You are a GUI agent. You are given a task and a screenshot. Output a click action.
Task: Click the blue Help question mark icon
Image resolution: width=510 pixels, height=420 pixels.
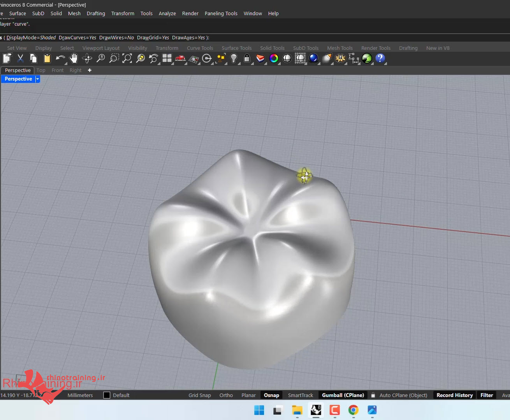coord(380,58)
